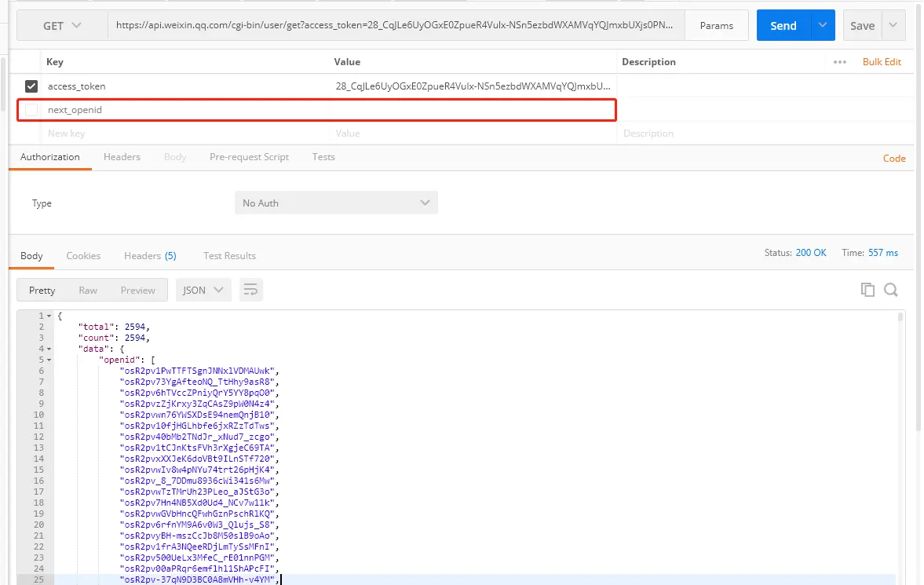Switch to Pretty response view
This screenshot has height=585, width=924.
coord(42,290)
